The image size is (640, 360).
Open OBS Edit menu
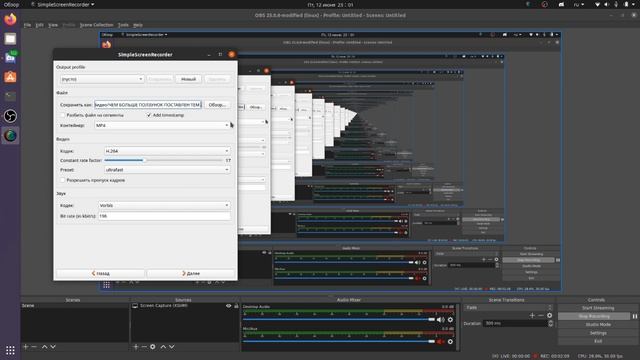[40, 25]
